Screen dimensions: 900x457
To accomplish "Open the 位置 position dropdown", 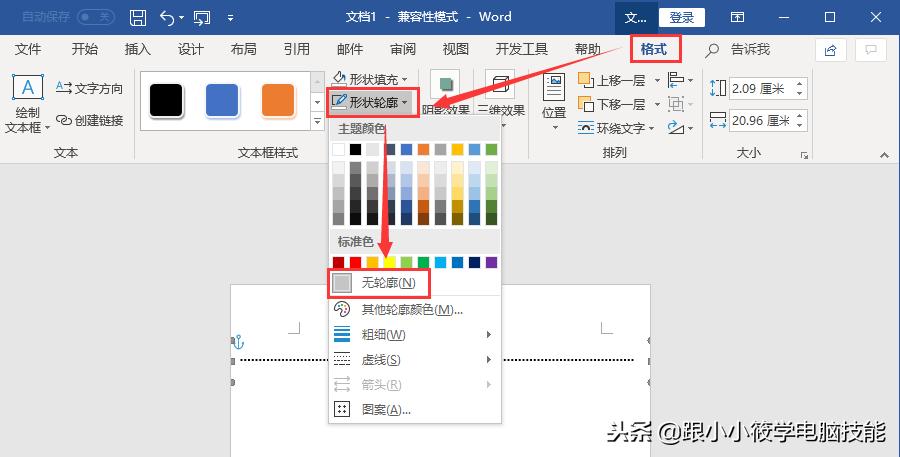I will click(554, 102).
